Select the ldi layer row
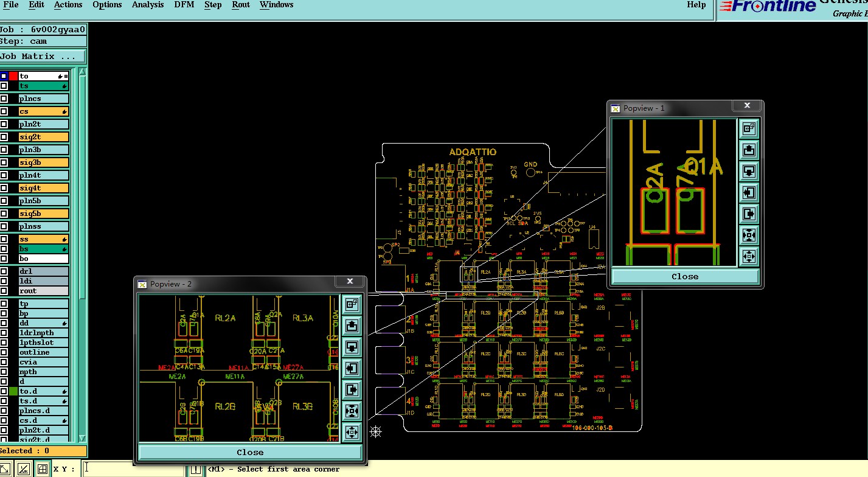This screenshot has width=868, height=477. pyautogui.click(x=43, y=281)
